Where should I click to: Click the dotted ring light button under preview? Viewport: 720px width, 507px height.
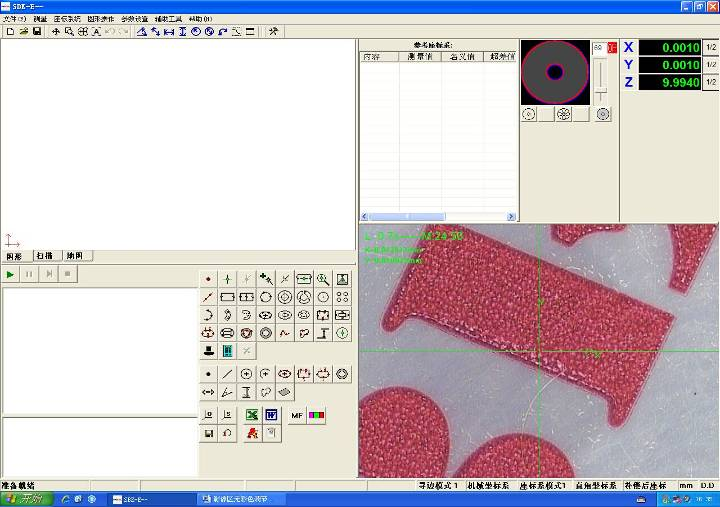(x=529, y=114)
